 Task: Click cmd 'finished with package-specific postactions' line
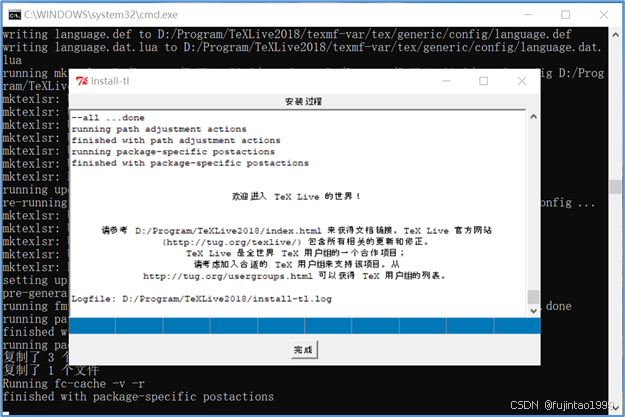click(138, 397)
